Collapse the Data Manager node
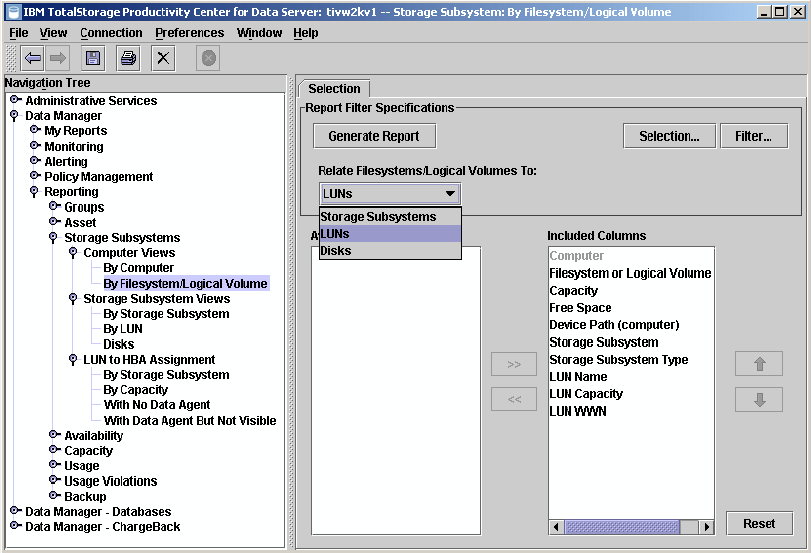811x553 pixels. (x=14, y=115)
